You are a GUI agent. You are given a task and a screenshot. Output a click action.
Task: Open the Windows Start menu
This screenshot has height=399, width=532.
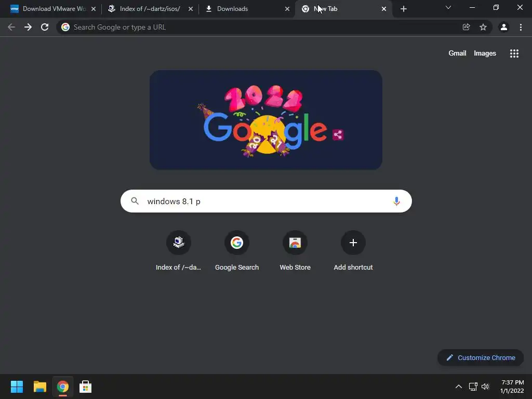pyautogui.click(x=17, y=387)
